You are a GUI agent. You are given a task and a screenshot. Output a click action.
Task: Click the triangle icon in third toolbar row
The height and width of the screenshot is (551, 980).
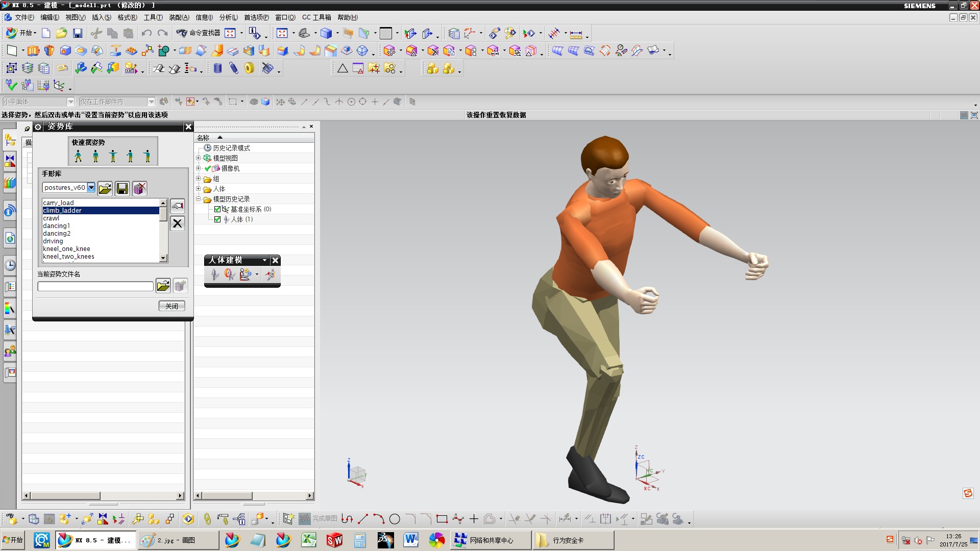click(342, 68)
